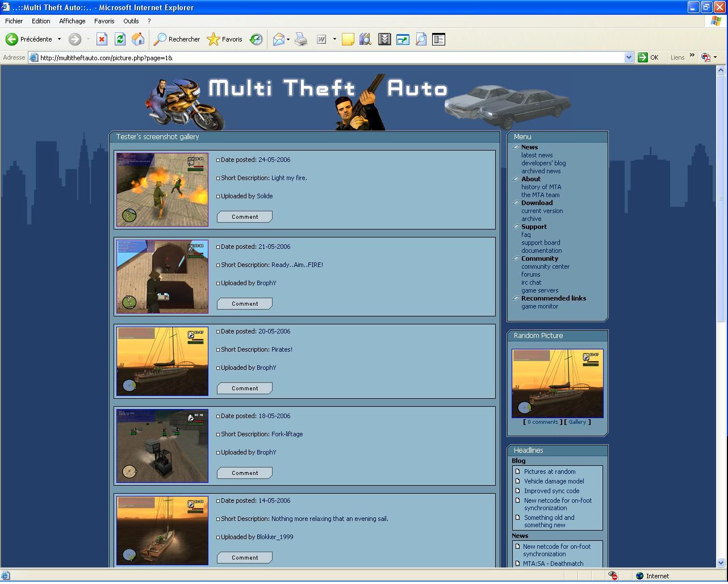Open the Favoris menu in menu bar
The image size is (728, 584).
pyautogui.click(x=104, y=21)
